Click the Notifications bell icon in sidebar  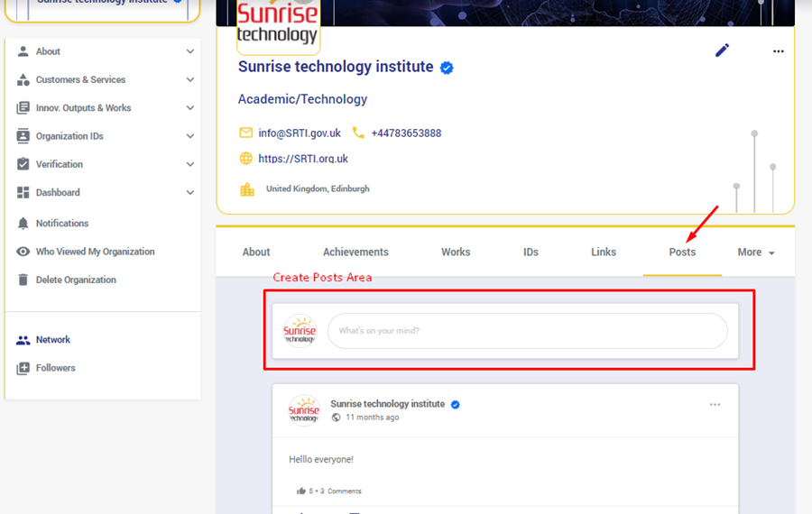[x=23, y=224]
